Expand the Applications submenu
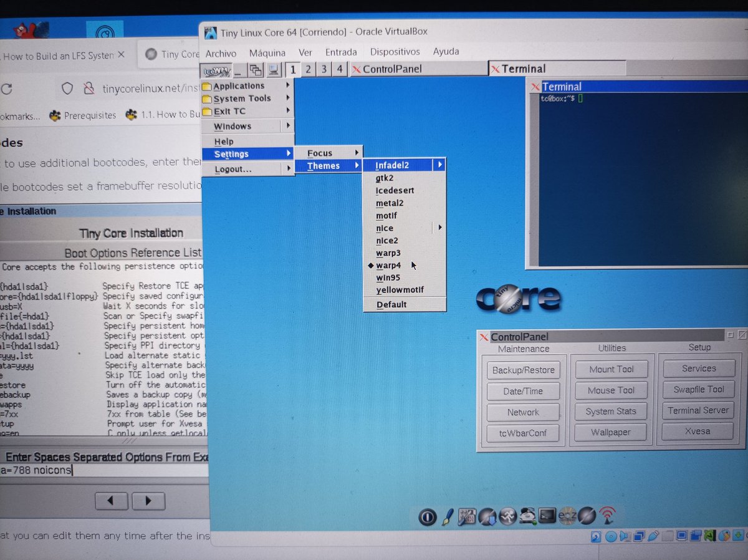Image resolution: width=748 pixels, height=560 pixels. (x=247, y=86)
